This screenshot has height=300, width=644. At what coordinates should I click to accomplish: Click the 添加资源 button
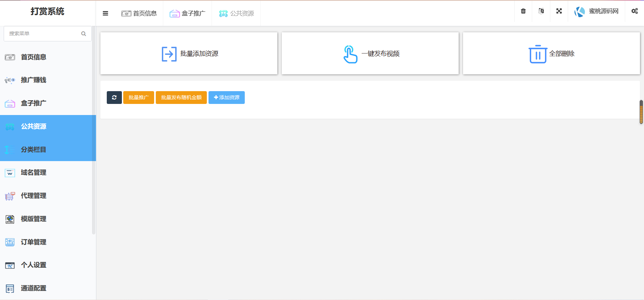coord(226,98)
